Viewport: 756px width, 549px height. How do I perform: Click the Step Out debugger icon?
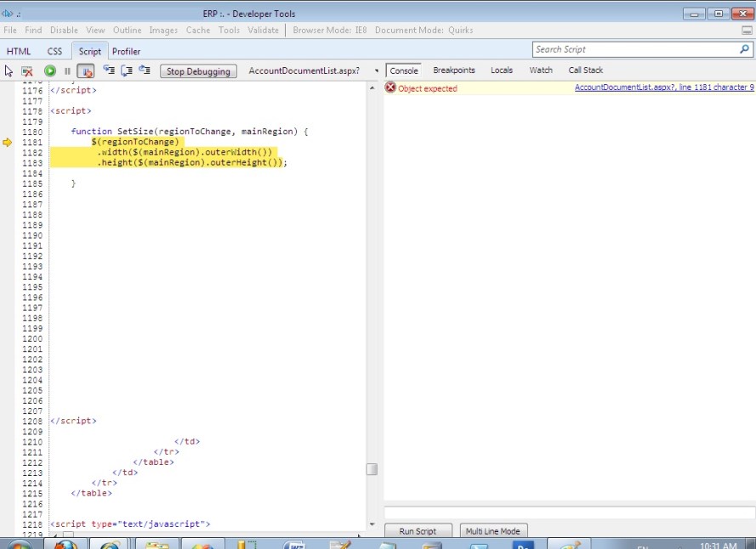[144, 71]
